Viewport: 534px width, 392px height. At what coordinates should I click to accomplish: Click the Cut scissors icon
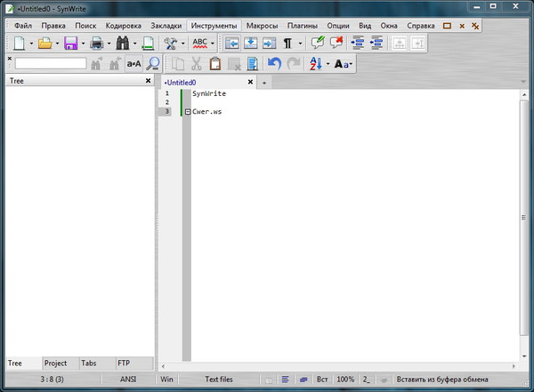(x=197, y=63)
